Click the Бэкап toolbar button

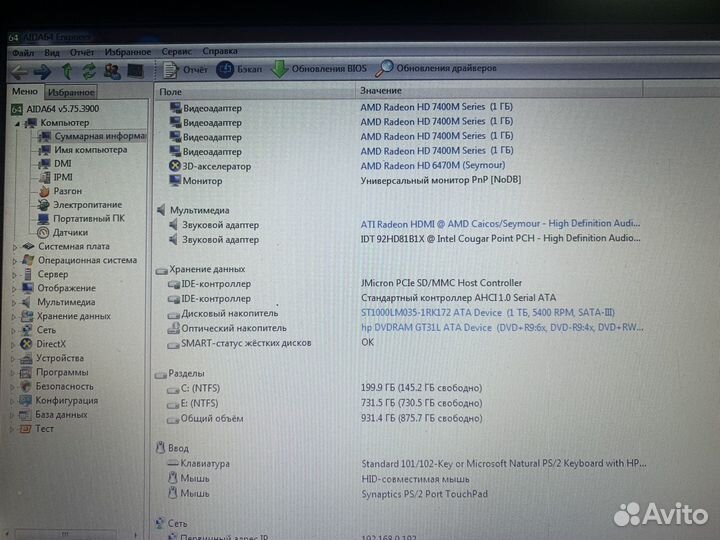[x=239, y=69]
